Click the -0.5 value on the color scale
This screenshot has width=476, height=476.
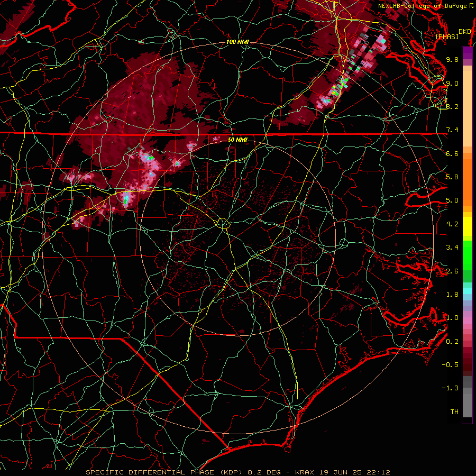[x=450, y=365]
